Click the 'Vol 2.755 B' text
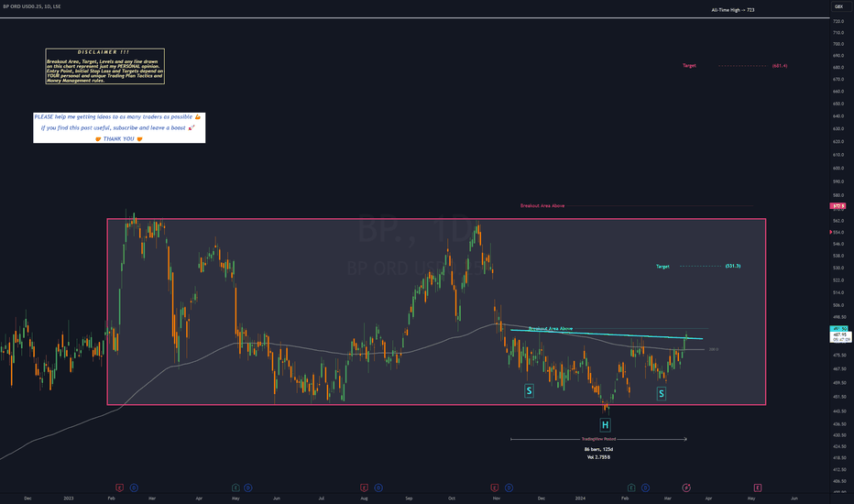Image resolution: width=854 pixels, height=504 pixels. tap(598, 457)
